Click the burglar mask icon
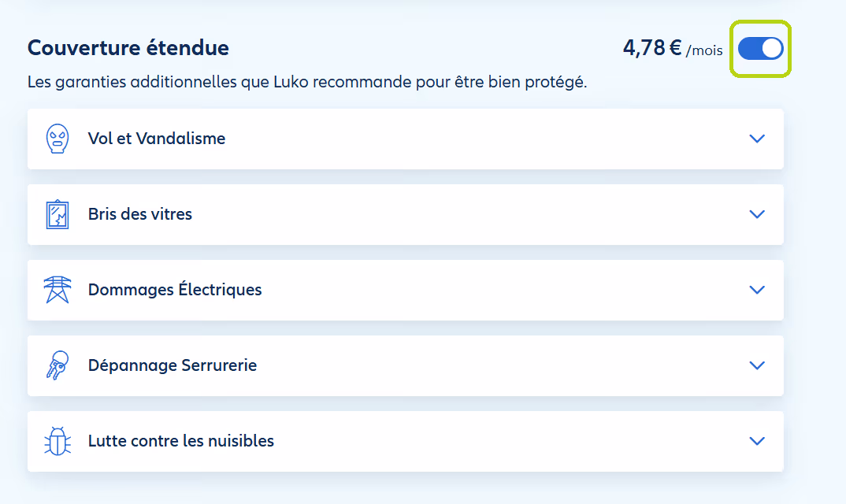Screen dimensions: 846x504 (58, 139)
